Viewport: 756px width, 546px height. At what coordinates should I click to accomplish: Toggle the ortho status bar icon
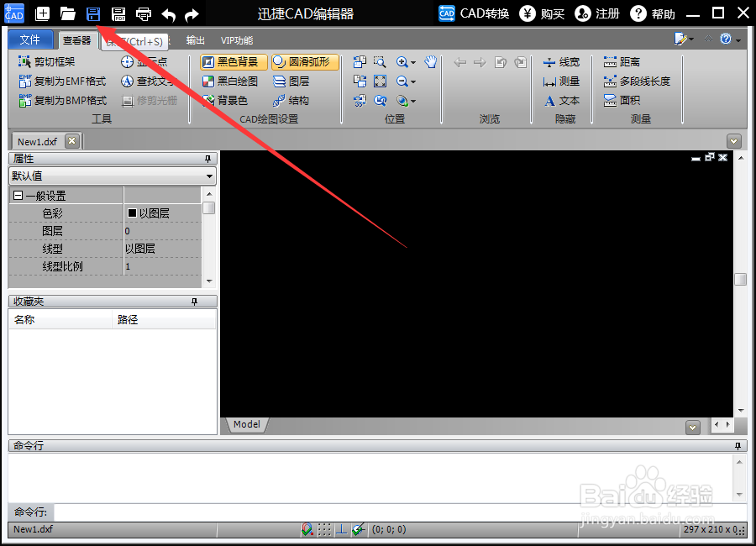pos(341,529)
